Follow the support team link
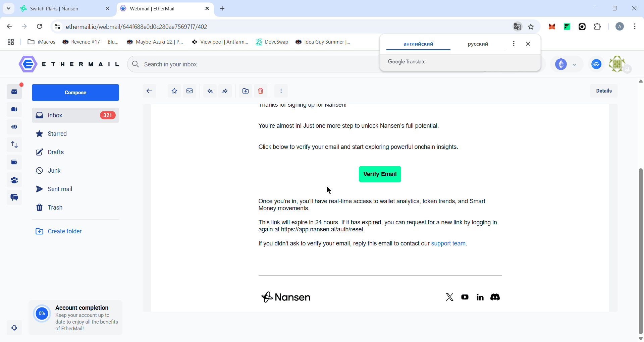 (x=448, y=243)
